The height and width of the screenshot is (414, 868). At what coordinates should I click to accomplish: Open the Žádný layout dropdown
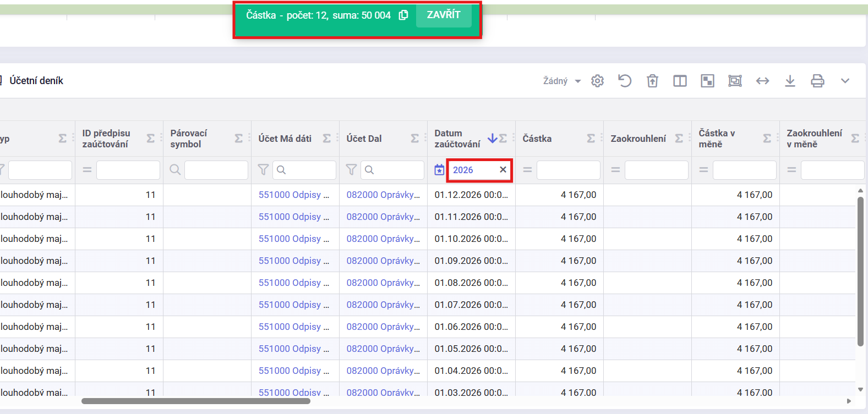click(x=562, y=81)
